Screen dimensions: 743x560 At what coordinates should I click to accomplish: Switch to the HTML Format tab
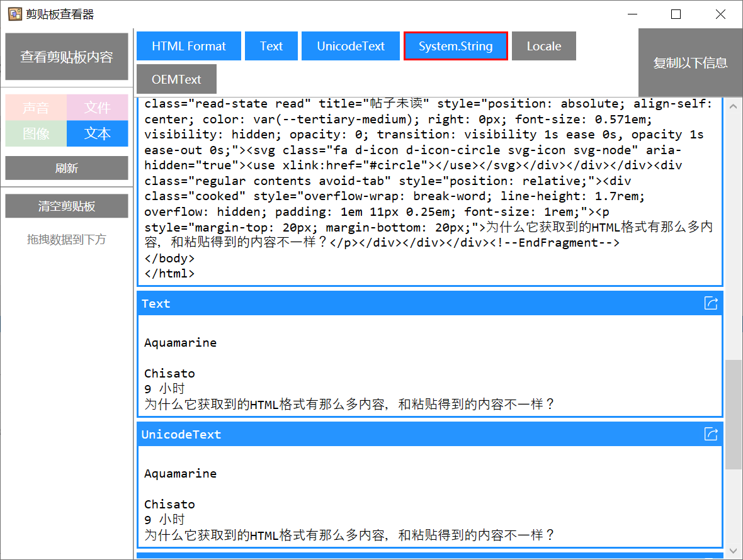(x=189, y=46)
